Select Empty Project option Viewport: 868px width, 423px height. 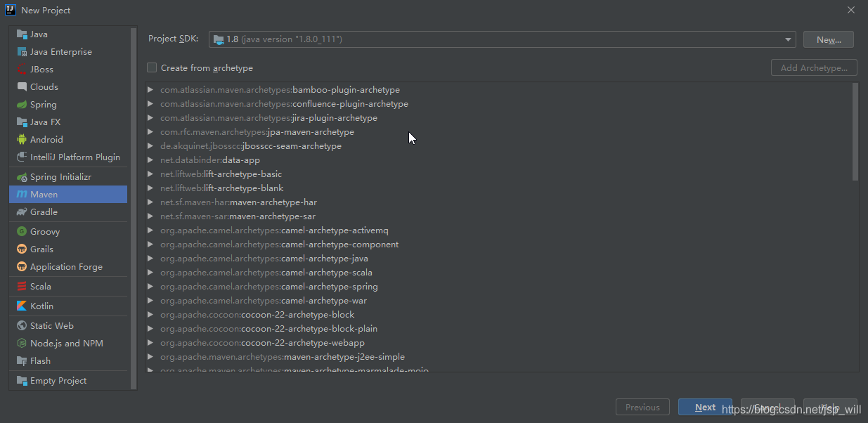pos(68,380)
